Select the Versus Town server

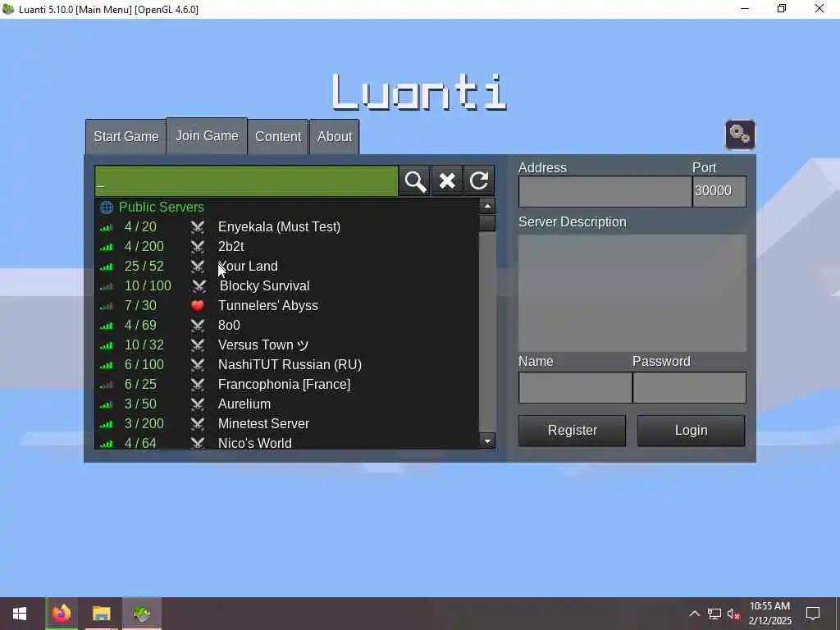tap(287, 345)
